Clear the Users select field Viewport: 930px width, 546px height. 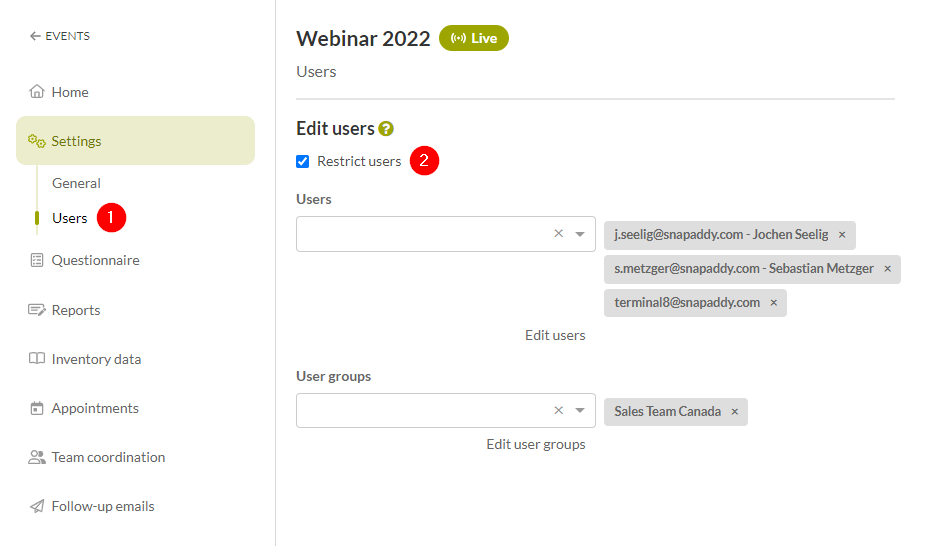(558, 234)
